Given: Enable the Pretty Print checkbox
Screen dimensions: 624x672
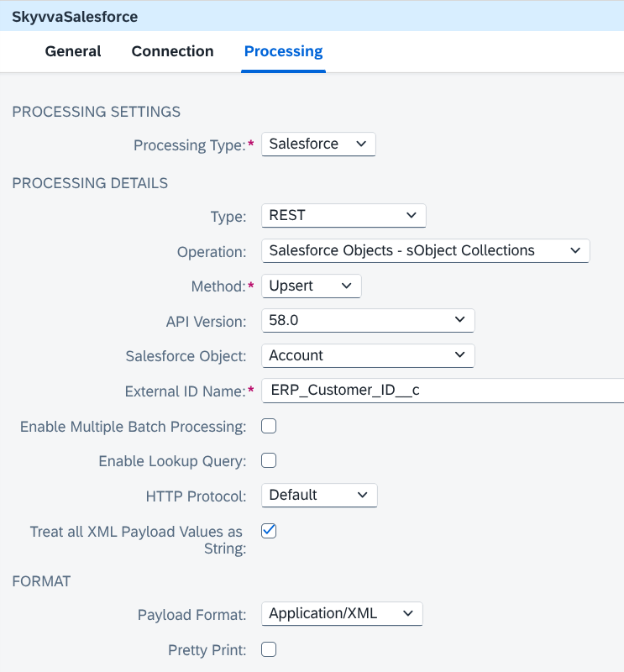Looking at the screenshot, I should click(x=269, y=649).
